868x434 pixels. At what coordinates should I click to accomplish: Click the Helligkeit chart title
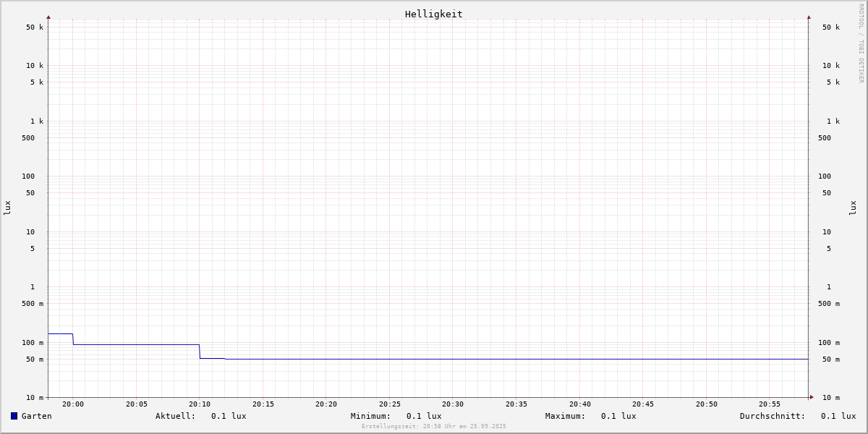(x=433, y=14)
